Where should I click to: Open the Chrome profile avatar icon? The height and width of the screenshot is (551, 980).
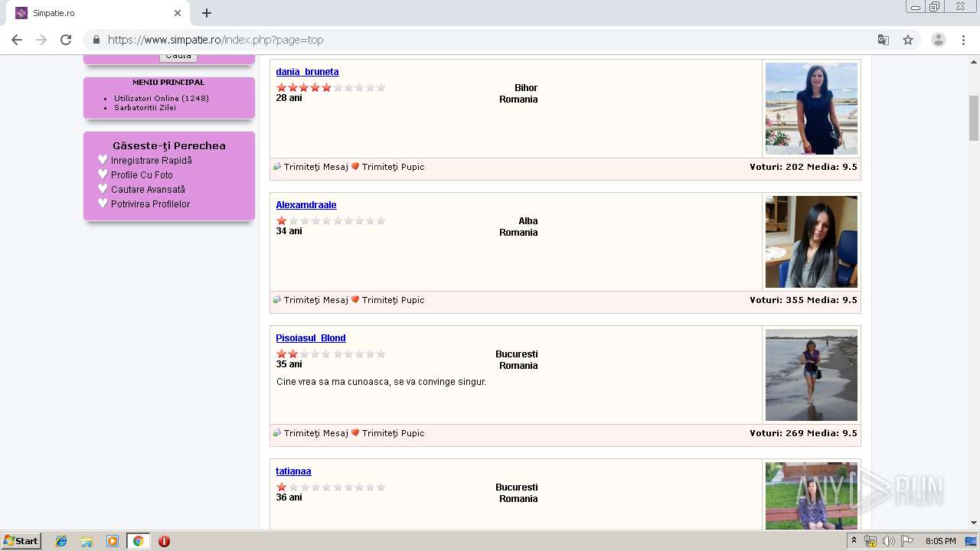939,40
